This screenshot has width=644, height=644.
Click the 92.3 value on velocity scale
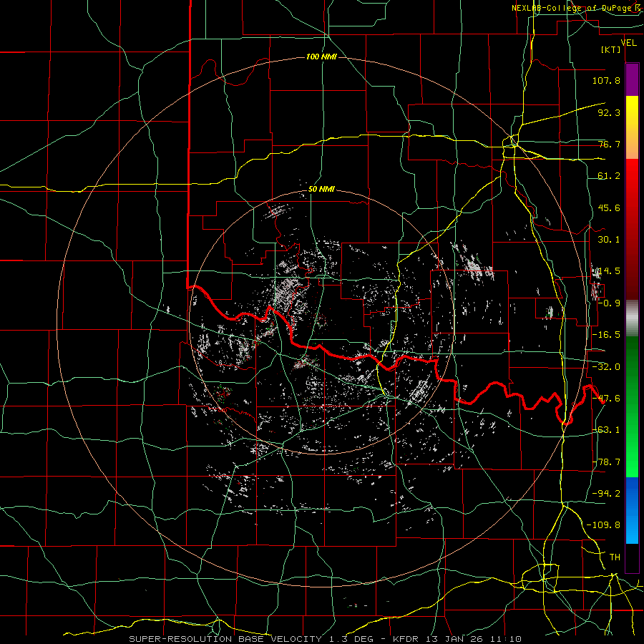tap(609, 112)
